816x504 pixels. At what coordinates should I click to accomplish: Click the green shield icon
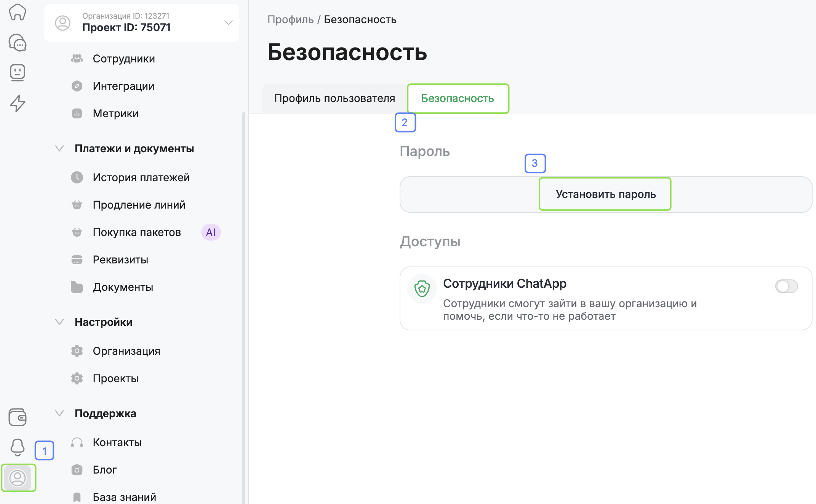point(422,289)
